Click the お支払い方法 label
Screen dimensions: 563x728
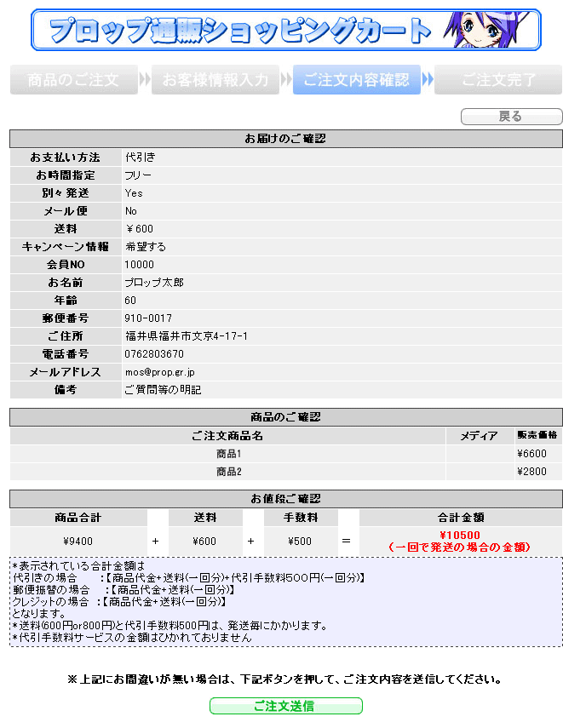(x=66, y=158)
